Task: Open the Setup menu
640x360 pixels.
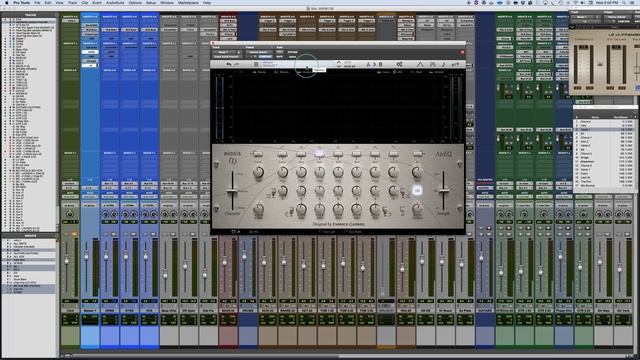Action: click(x=151, y=2)
